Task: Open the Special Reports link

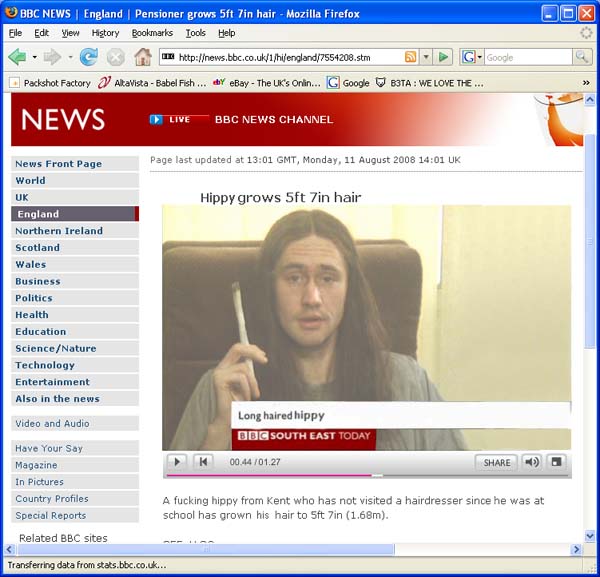Action: 75,515
